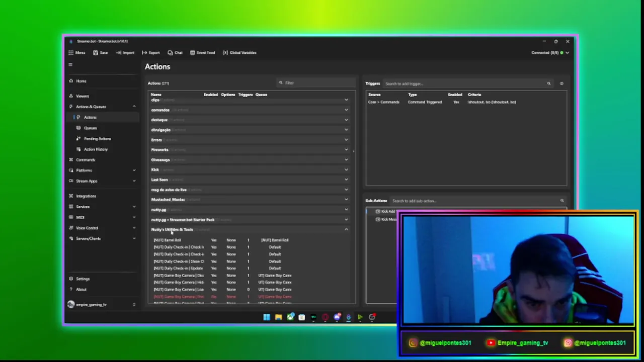Screen dimensions: 644x362
Task: Open Settings in the sidebar
Action: pos(103,279)
